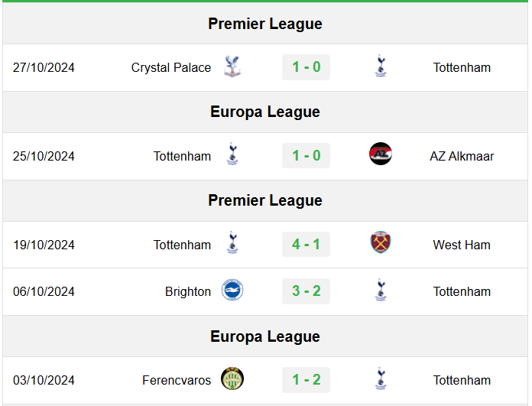Open the 3 - 2 Brighton score

[x=306, y=291]
